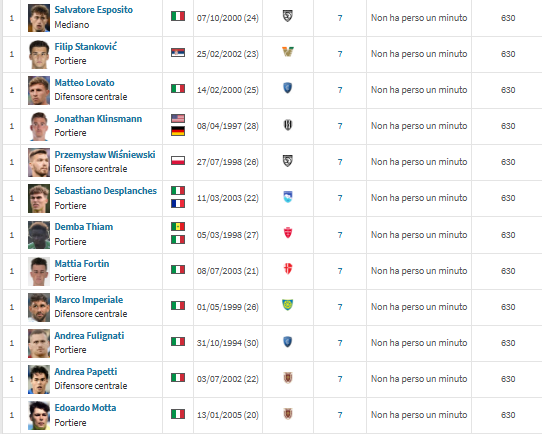The height and width of the screenshot is (434, 542).
Task: Click club crest in Sebastiano Desplanches row
Action: point(288,197)
